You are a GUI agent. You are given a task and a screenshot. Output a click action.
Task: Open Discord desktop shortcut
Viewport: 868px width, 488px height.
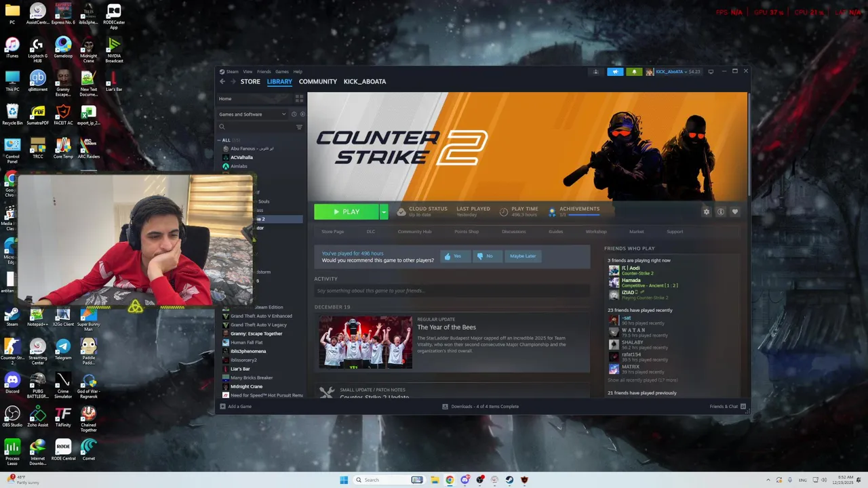(x=12, y=382)
